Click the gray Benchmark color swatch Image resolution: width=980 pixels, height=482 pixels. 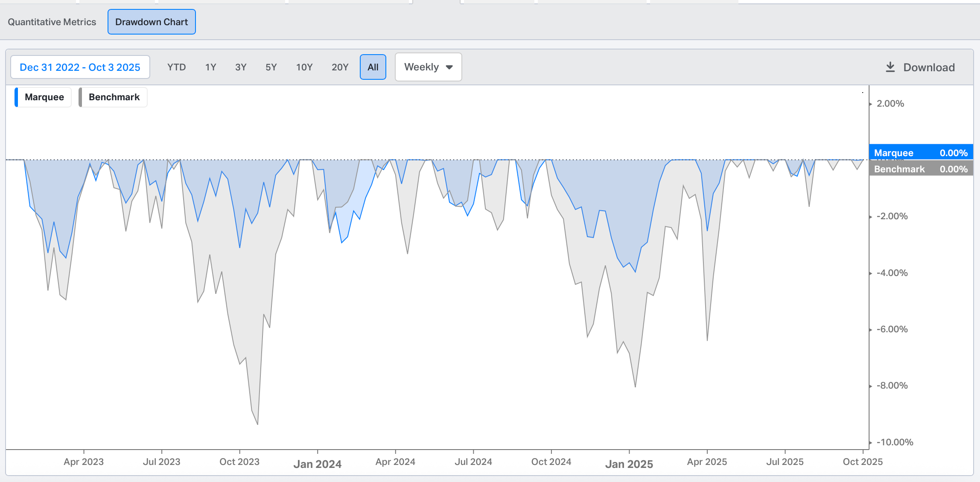tap(80, 97)
